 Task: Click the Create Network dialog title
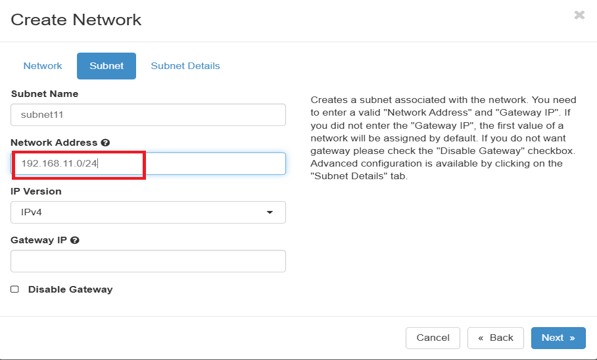pos(76,20)
